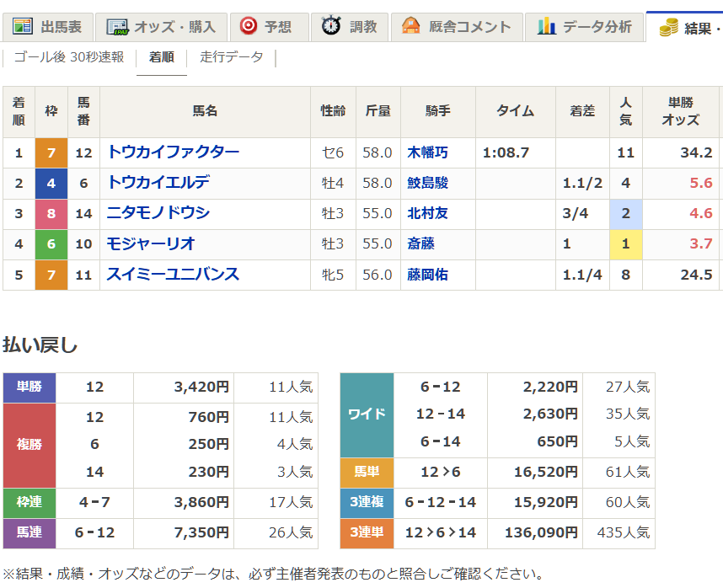Open jockey 木幡巧 profile
The width and height of the screenshot is (723, 588).
click(427, 152)
